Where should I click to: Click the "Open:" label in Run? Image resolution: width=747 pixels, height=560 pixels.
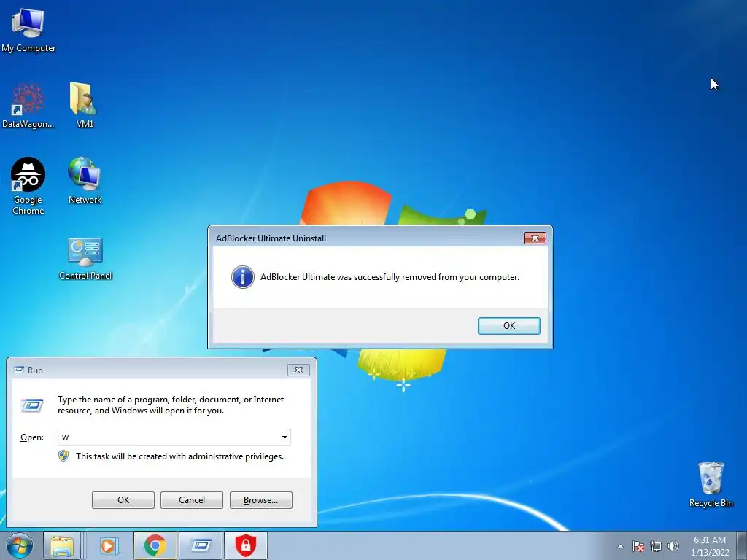click(32, 437)
